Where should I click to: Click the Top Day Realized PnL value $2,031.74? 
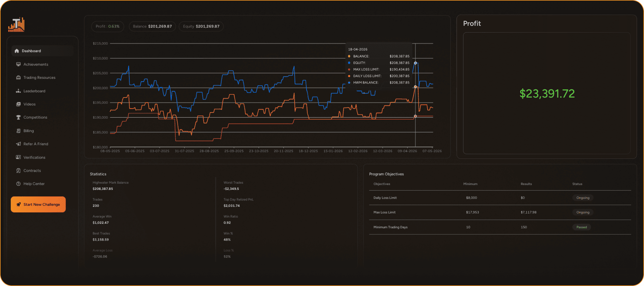[x=232, y=206]
